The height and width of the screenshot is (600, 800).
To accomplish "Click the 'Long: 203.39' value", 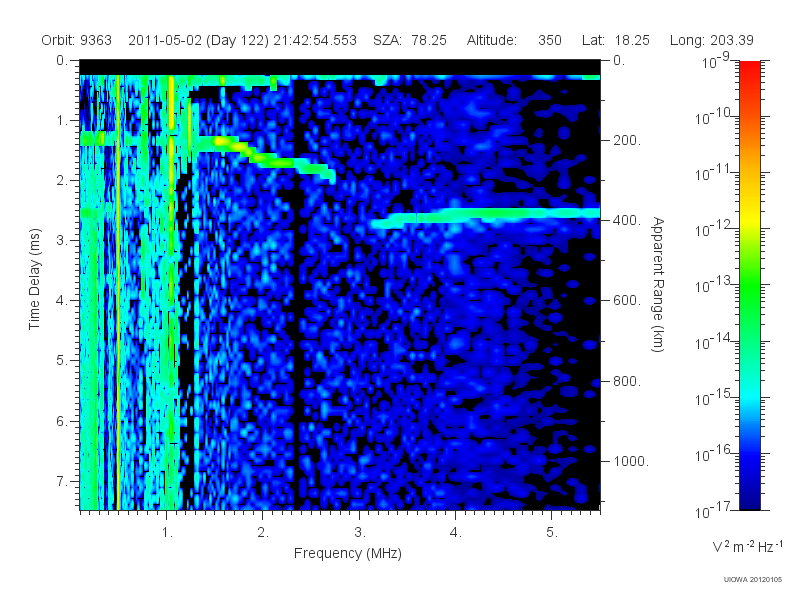I will click(x=712, y=40).
